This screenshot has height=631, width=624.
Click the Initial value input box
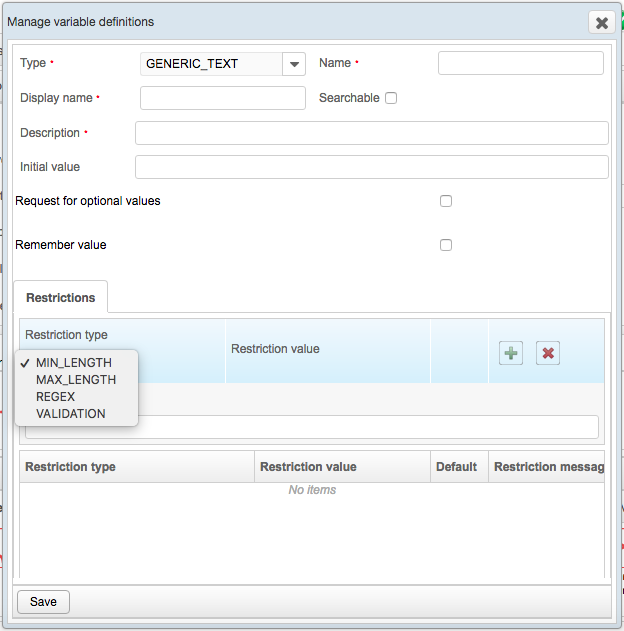[372, 167]
